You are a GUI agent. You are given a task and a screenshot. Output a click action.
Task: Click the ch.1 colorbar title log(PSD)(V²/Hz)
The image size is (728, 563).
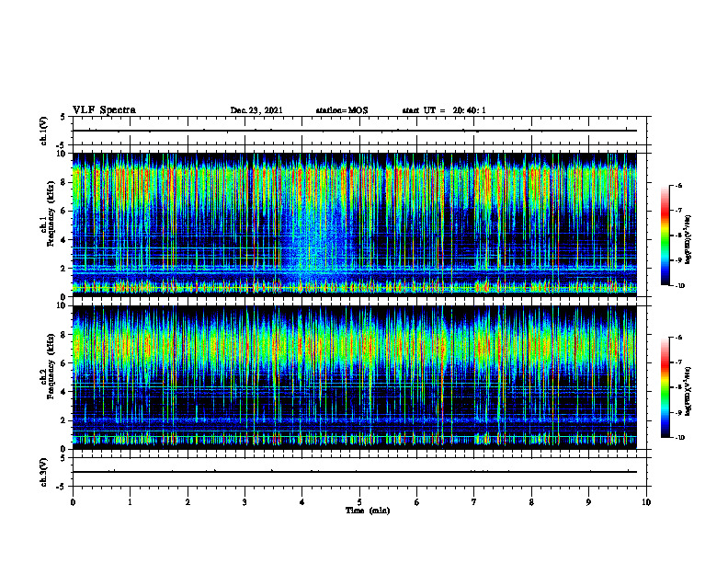coord(688,239)
